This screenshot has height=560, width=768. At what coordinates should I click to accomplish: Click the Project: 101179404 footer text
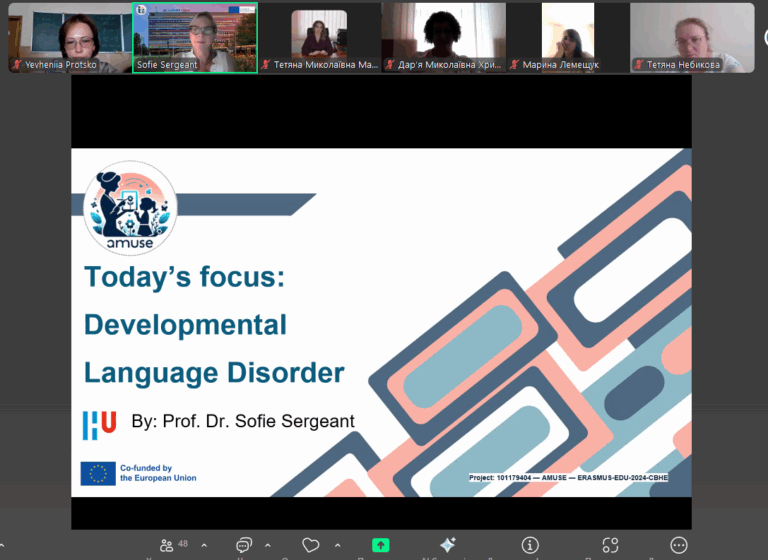[x=568, y=478]
